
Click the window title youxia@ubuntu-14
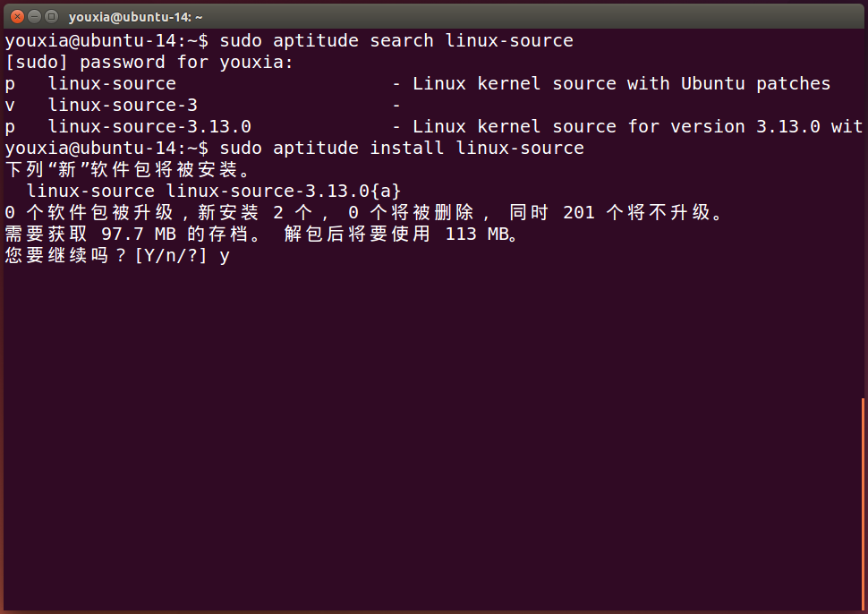[x=136, y=17]
